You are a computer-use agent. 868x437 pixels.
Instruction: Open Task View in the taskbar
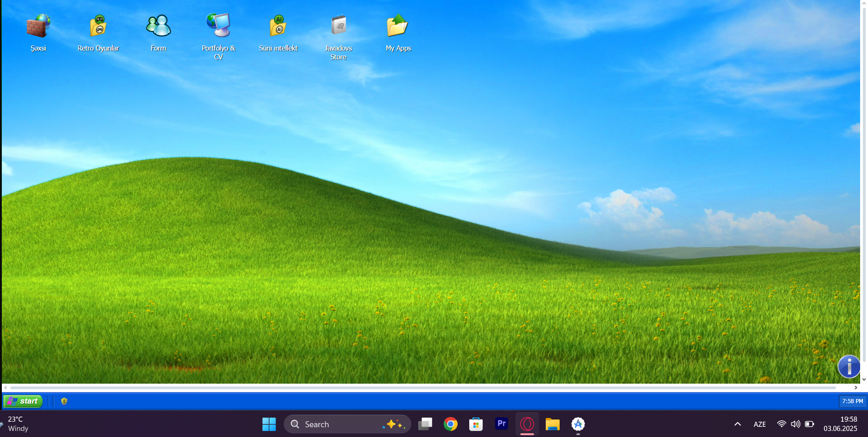tap(425, 424)
